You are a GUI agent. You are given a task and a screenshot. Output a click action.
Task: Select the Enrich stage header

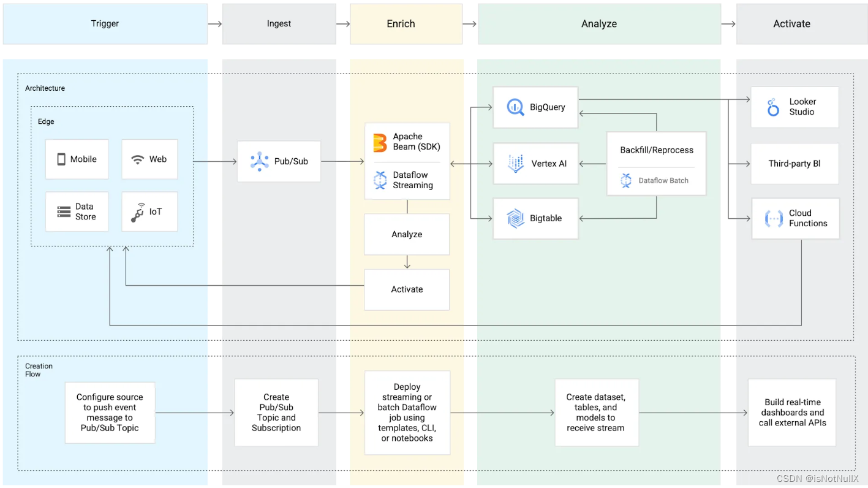coord(406,24)
